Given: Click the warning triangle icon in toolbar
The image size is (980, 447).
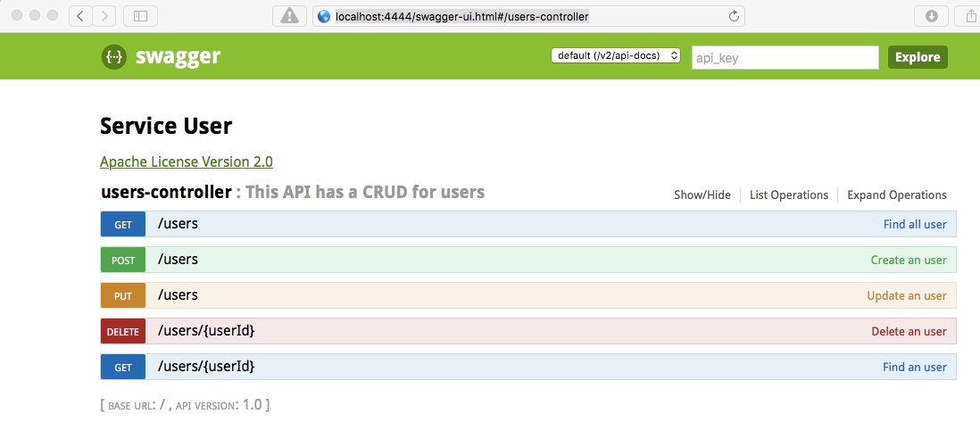Looking at the screenshot, I should (289, 16).
